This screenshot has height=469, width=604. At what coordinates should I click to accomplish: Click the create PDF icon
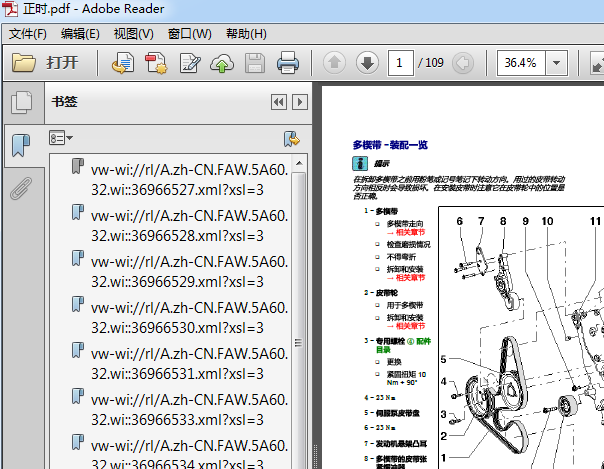pyautogui.click(x=156, y=63)
